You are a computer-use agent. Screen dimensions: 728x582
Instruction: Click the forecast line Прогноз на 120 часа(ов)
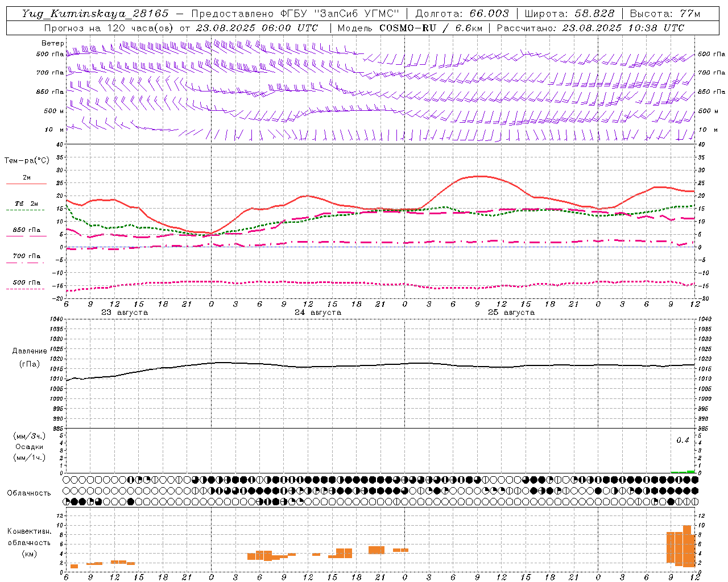tap(109, 28)
